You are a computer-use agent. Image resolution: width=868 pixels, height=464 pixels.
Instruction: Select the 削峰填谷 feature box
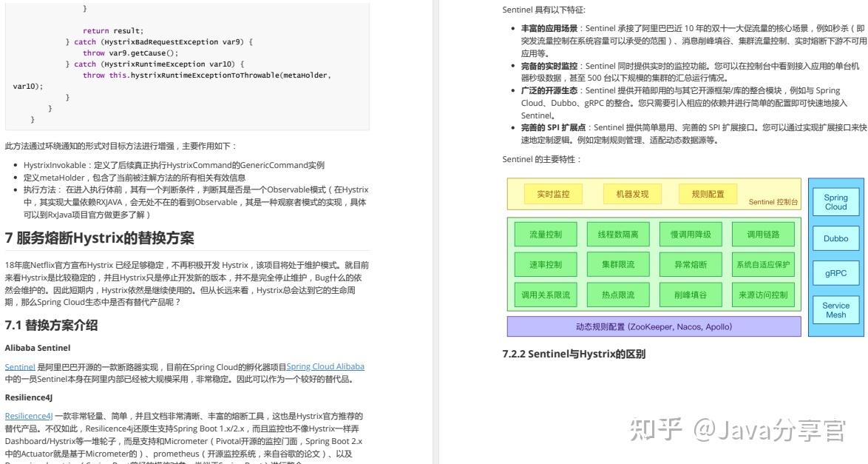pos(691,295)
